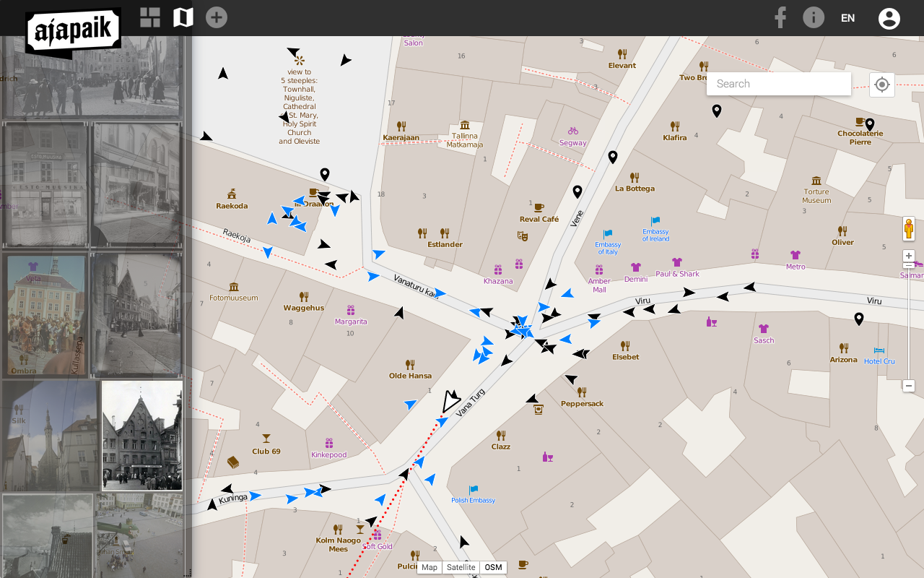Viewport: 924px width, 578px height.
Task: Click the Elsebet restaurant label
Action: tap(625, 357)
